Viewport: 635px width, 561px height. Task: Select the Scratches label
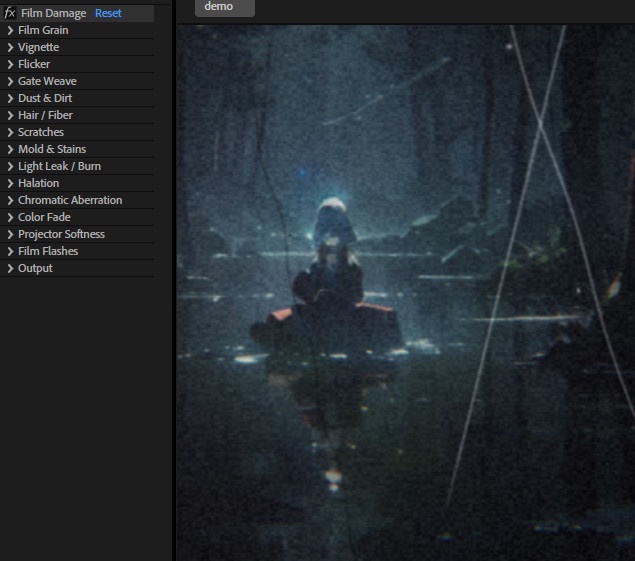pos(41,132)
